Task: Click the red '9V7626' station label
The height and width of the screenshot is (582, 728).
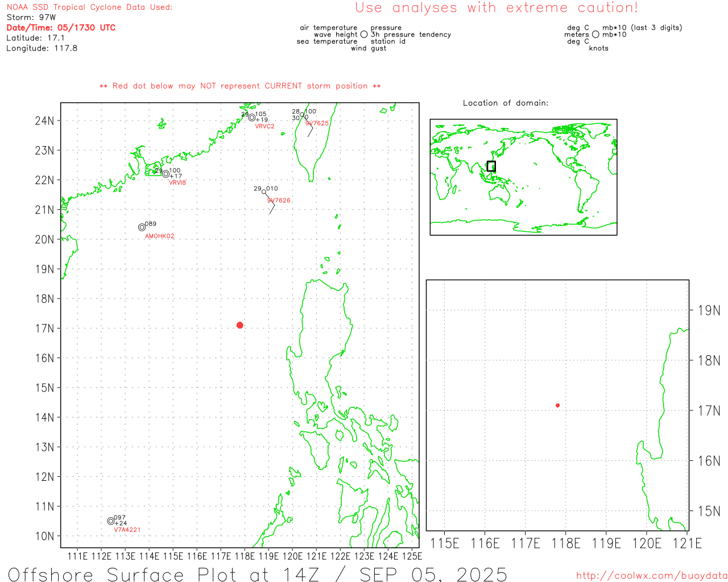Action: pyautogui.click(x=279, y=201)
